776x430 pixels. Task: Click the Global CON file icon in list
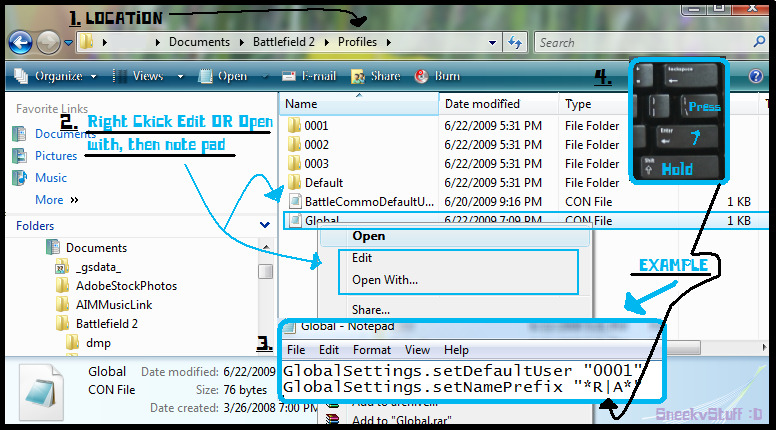[295, 221]
